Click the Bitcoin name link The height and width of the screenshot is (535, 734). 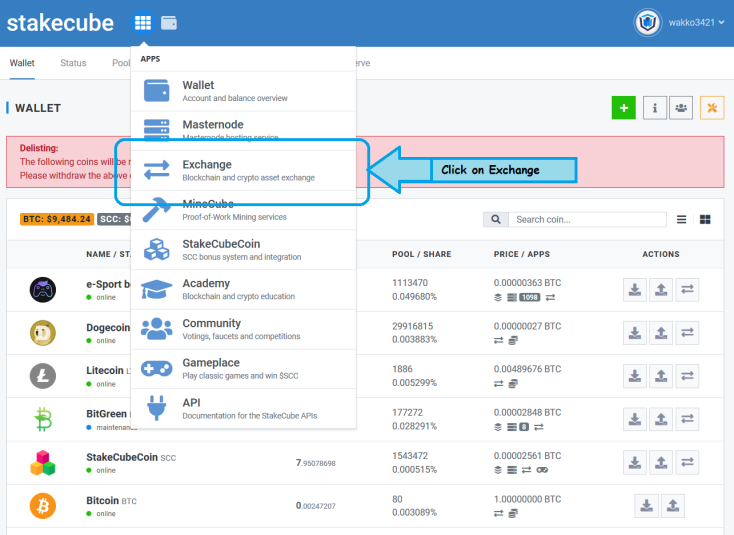[103, 500]
